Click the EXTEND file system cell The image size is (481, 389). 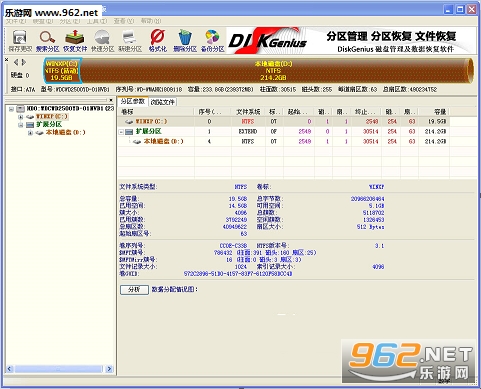pyautogui.click(x=248, y=132)
